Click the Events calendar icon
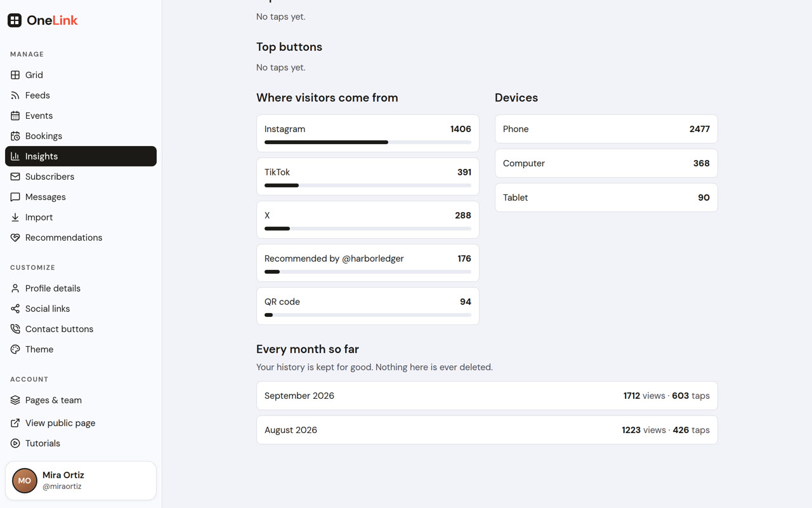Viewport: 812px width, 508px height. [15, 116]
